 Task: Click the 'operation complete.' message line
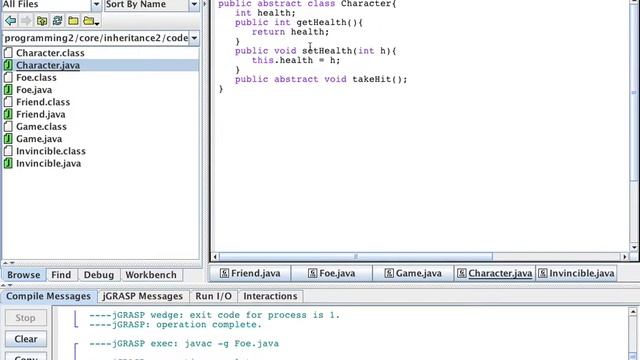[x=176, y=325]
